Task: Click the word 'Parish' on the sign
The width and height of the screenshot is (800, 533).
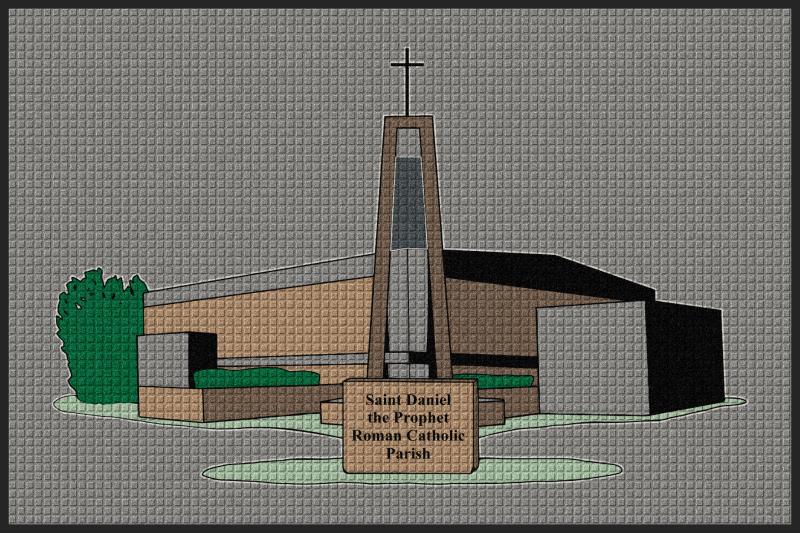Action: point(408,453)
